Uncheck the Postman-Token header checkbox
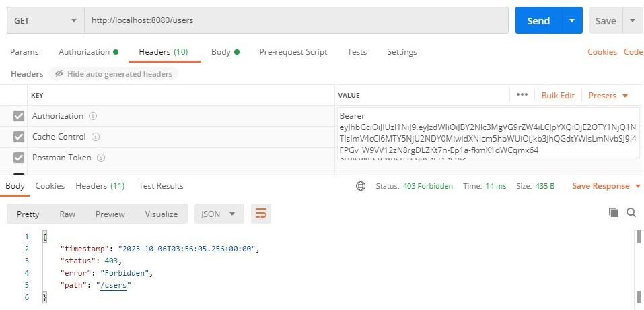This screenshot has height=310, width=644. 19,158
